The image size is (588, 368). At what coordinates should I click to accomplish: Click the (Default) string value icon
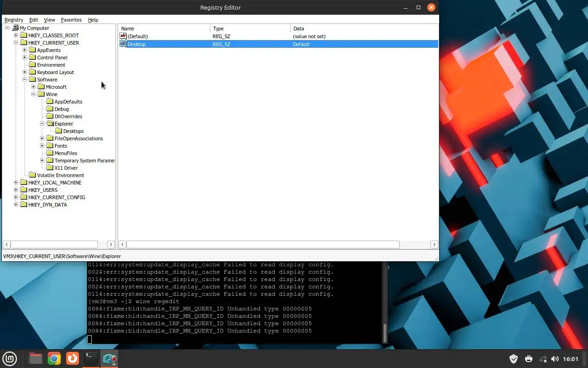[x=123, y=36]
